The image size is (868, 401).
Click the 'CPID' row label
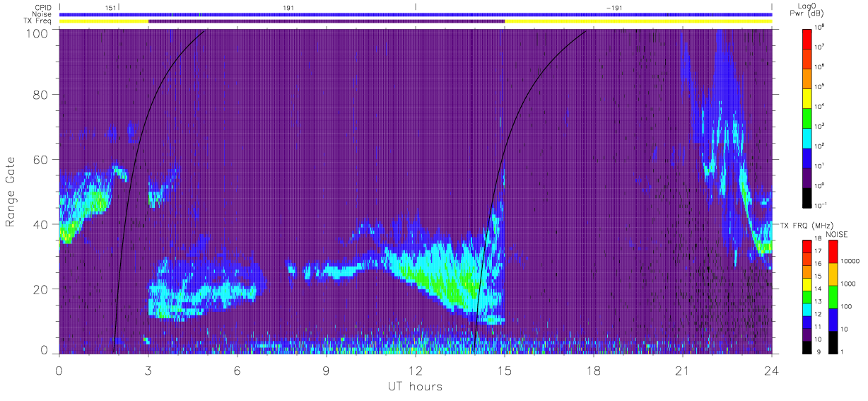tap(42, 8)
